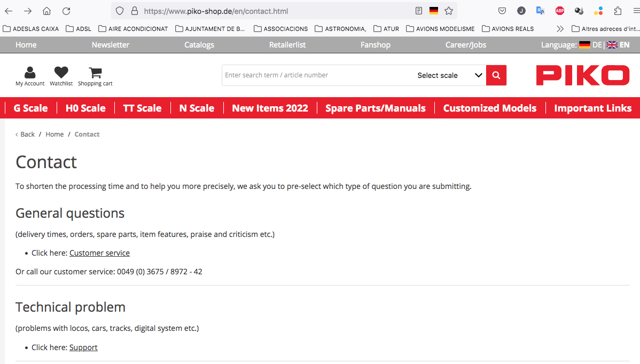Open the Pocket save icon
The image size is (640, 364).
[502, 11]
